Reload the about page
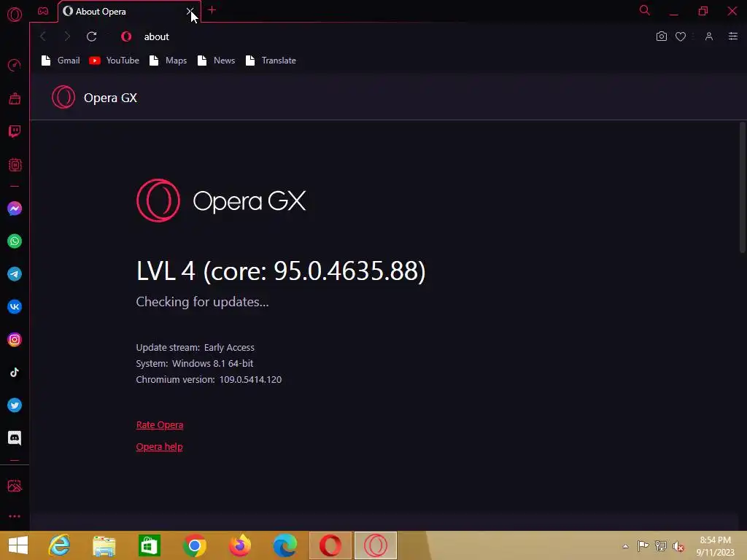This screenshot has height=560, width=747. coord(91,36)
